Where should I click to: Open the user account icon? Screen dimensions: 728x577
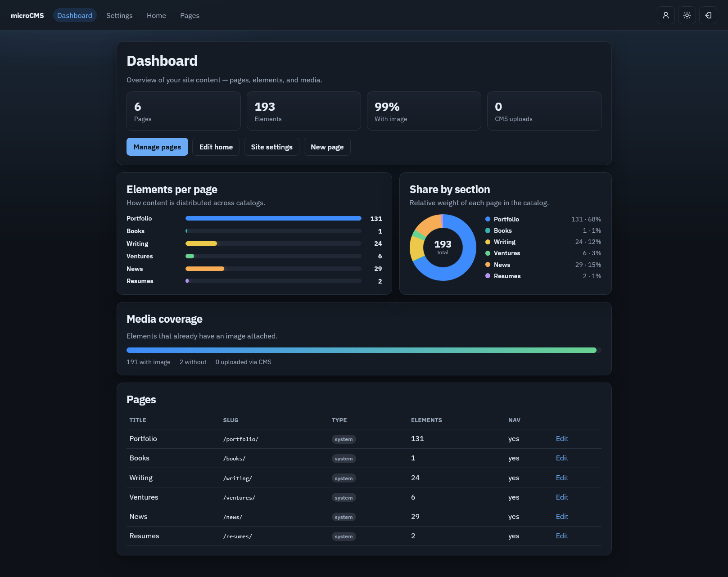pyautogui.click(x=665, y=15)
